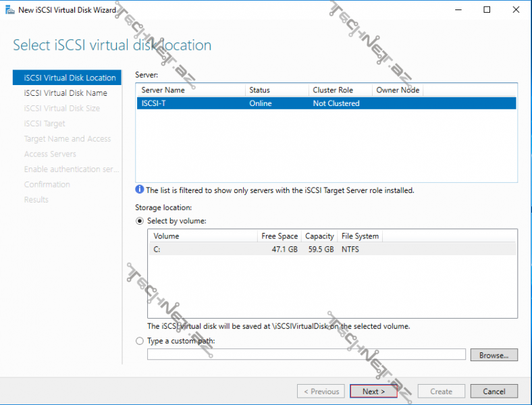532x405 pixels.
Task: Cancel the iSCSI virtual disk wizard
Action: click(494, 391)
